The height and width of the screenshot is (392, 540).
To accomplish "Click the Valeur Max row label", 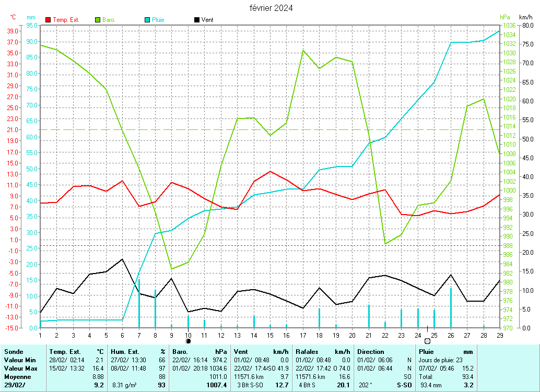I will 20,369.
